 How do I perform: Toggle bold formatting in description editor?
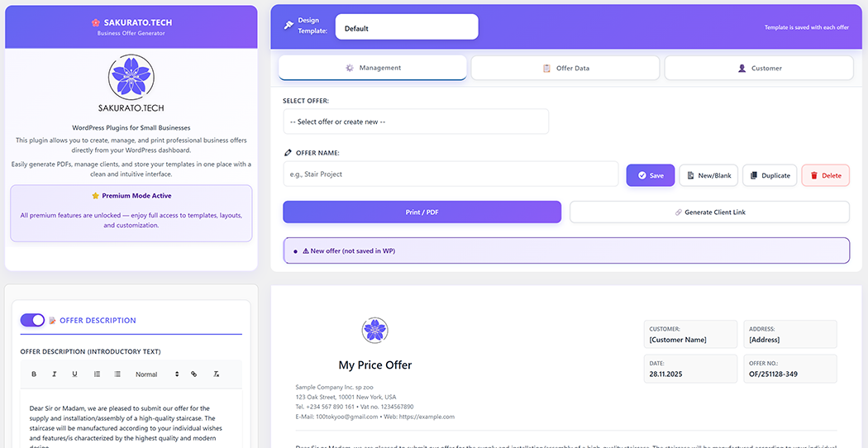(34, 374)
